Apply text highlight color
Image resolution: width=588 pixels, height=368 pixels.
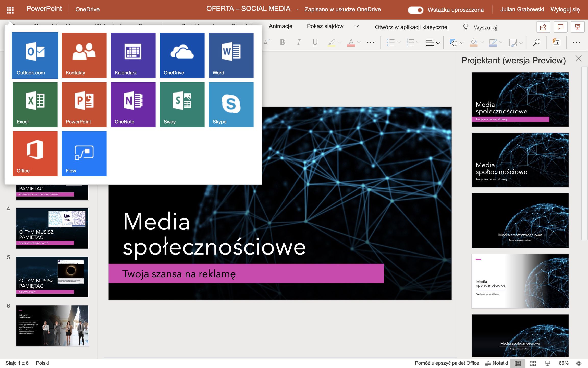click(331, 42)
